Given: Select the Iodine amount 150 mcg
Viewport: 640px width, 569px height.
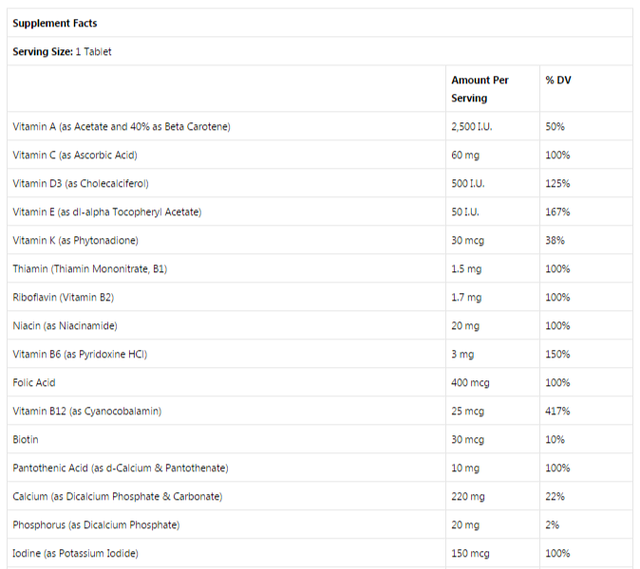Looking at the screenshot, I should click(x=471, y=554).
